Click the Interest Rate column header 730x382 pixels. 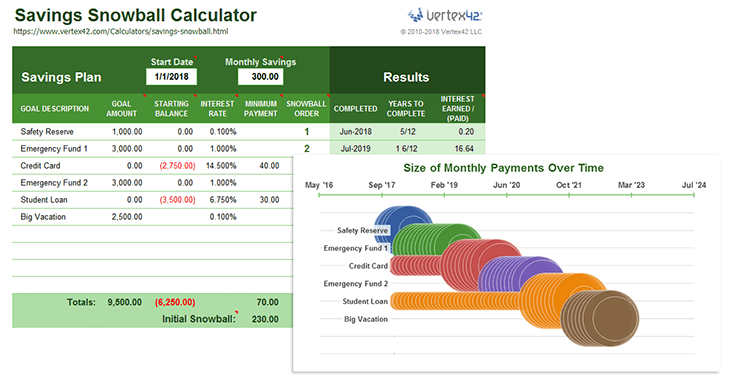[217, 108]
